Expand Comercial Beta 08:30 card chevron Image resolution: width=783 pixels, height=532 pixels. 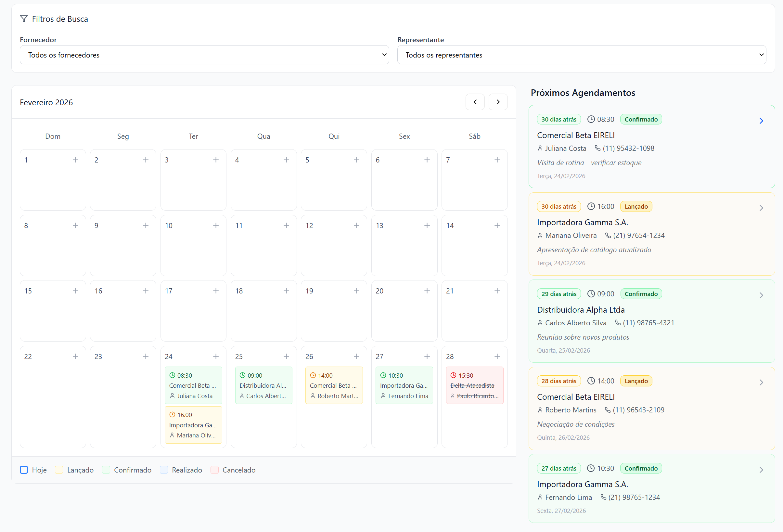[x=761, y=121]
